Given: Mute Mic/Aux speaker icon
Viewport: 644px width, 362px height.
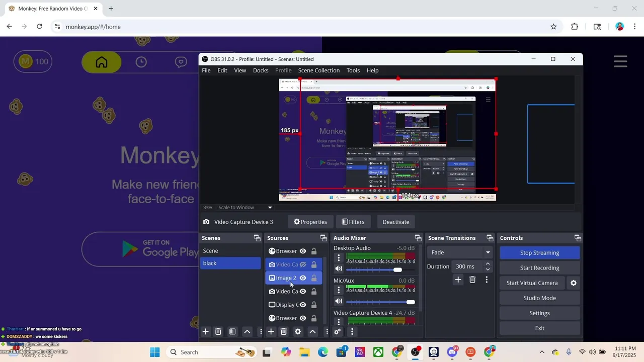Looking at the screenshot, I should click(x=339, y=301).
